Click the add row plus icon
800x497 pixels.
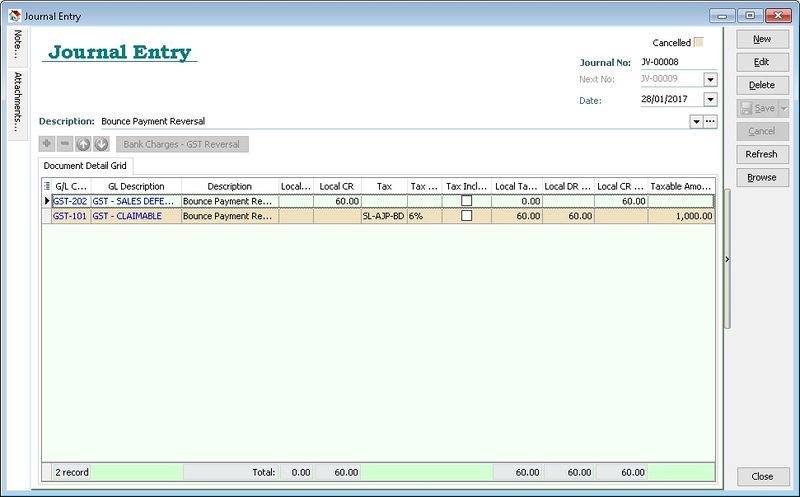point(47,144)
